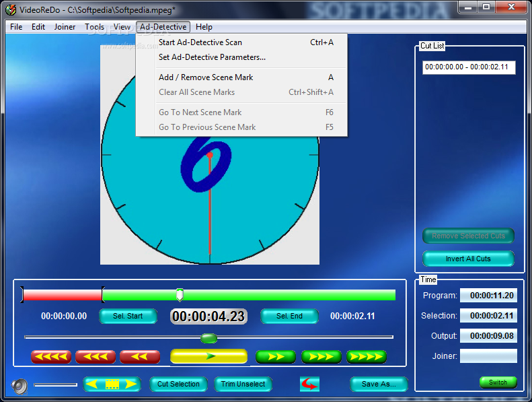Screen dimensions: 532x402
Task: Click the Sel. End button
Action: click(x=289, y=316)
